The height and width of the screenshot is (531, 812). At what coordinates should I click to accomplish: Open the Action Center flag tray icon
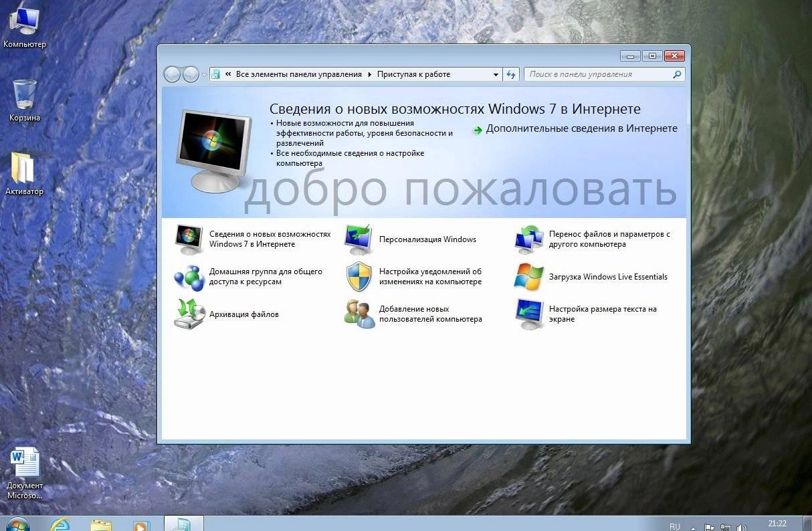pyautogui.click(x=710, y=527)
